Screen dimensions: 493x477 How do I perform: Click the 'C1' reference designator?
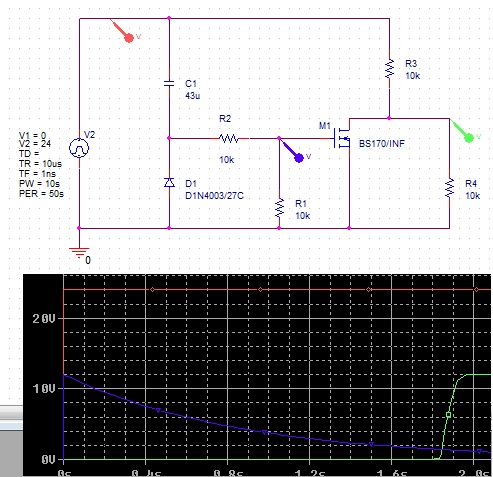pos(191,84)
